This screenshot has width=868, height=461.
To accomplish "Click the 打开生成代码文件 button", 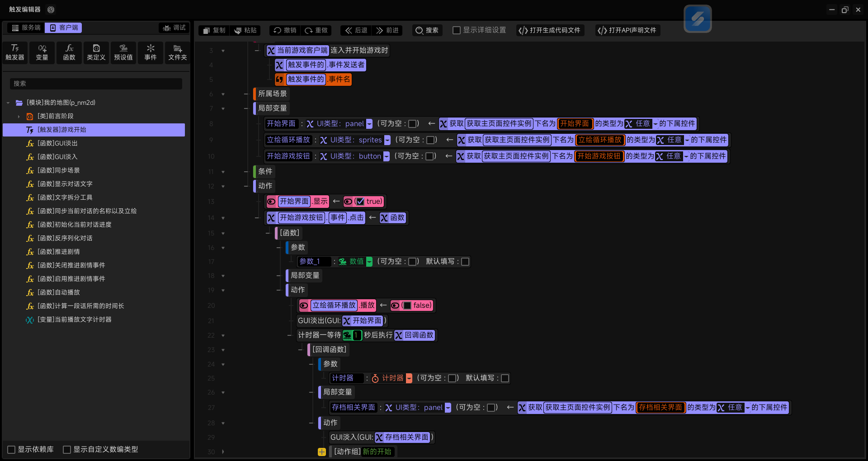I will tap(550, 30).
